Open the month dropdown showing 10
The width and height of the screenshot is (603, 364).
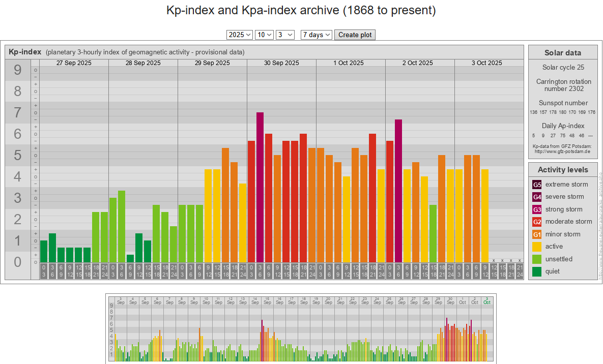point(264,35)
